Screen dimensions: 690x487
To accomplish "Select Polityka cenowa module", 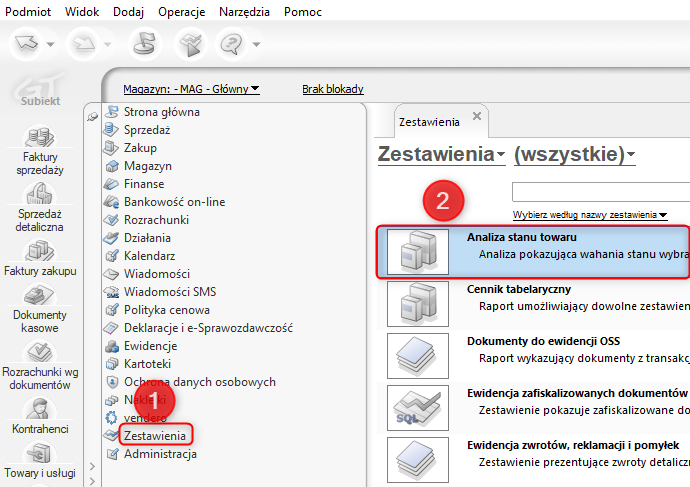I will [166, 310].
